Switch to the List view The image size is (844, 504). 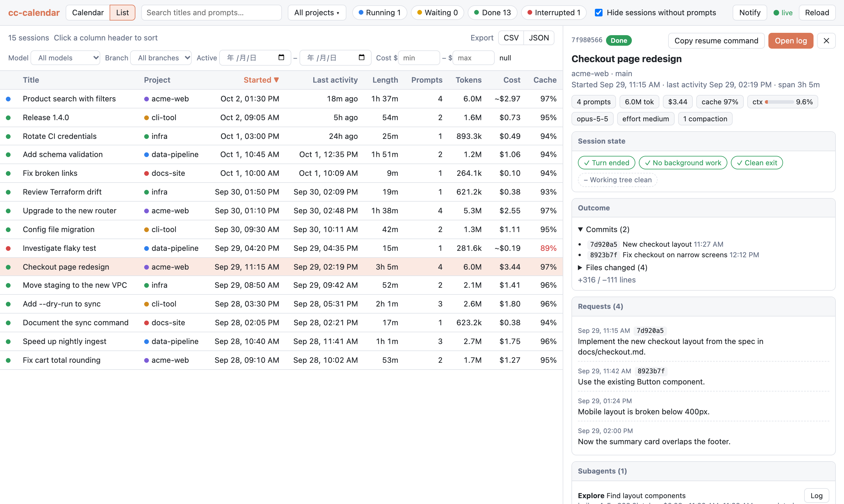(x=122, y=13)
